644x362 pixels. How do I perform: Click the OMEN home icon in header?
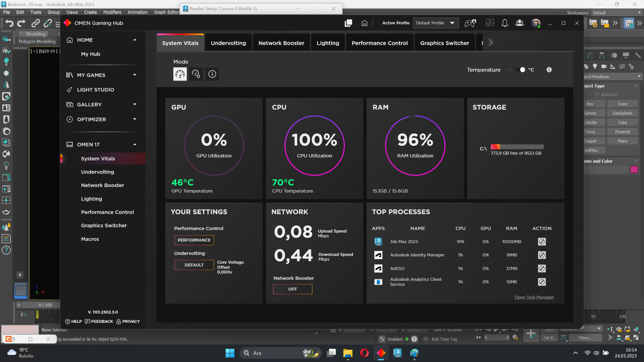tap(364, 23)
